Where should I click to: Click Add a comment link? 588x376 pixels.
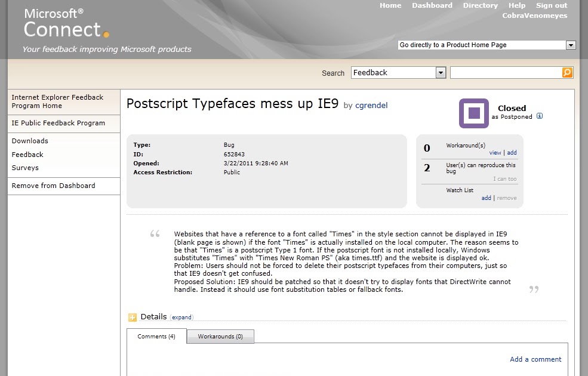coord(535,359)
